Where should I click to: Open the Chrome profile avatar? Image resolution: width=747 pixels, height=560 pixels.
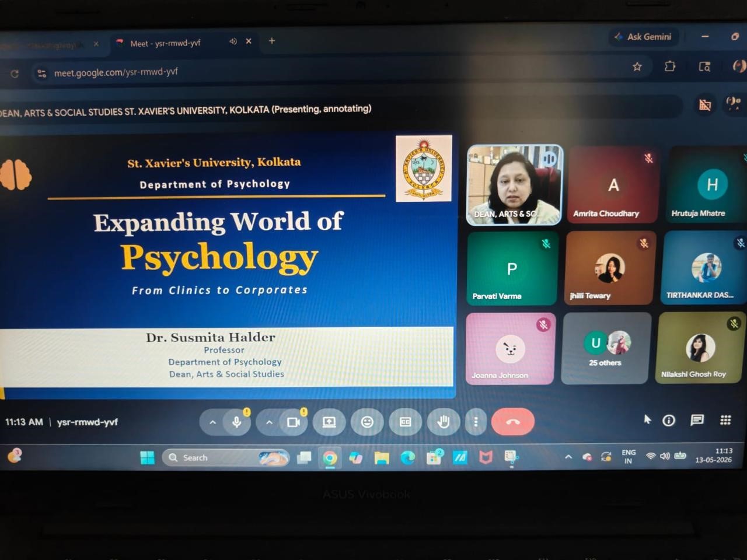[739, 66]
